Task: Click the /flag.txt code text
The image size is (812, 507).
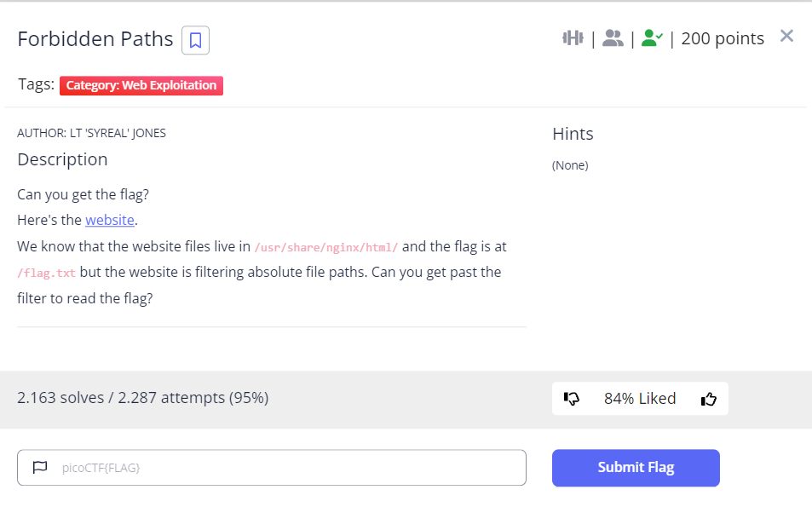Action: click(x=46, y=274)
